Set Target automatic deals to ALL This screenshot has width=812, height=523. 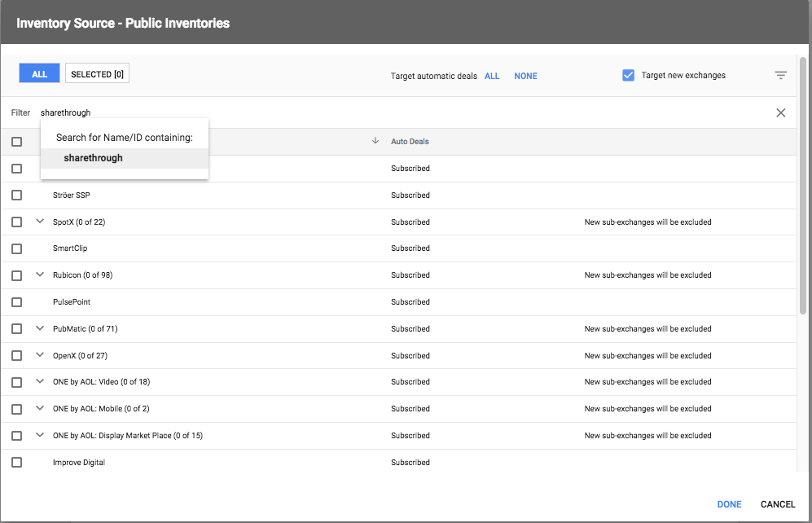(x=492, y=76)
